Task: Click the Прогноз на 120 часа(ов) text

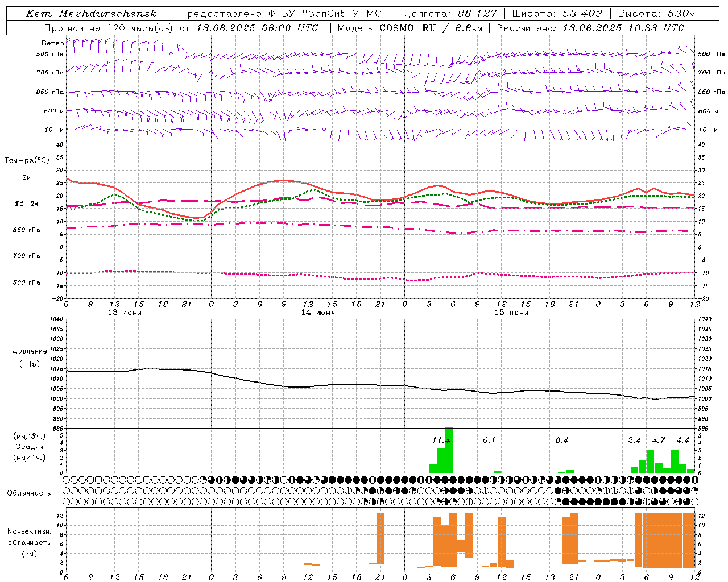Action: coord(110,28)
